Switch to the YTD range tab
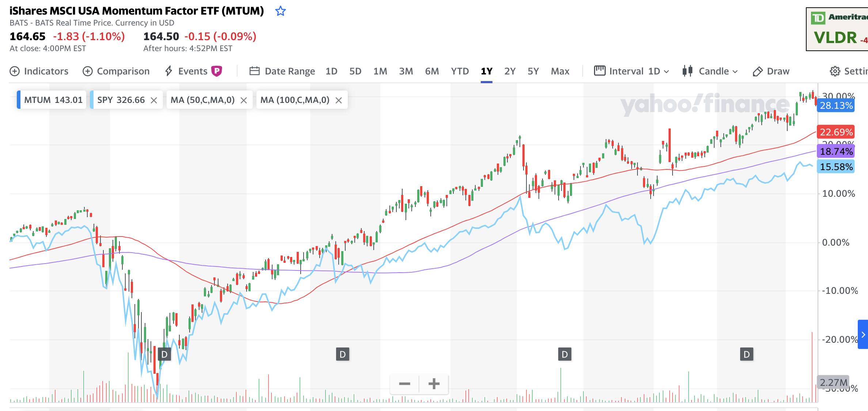 (460, 71)
